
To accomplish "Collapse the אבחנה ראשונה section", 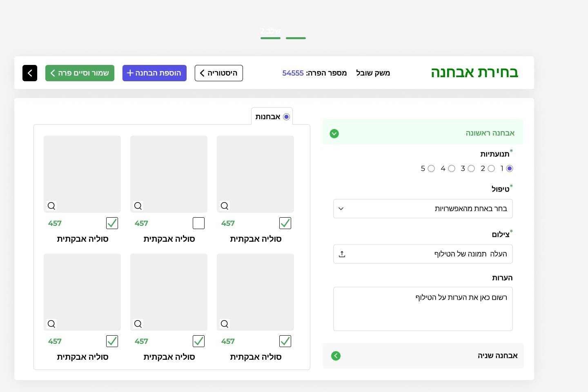I will [423, 132].
